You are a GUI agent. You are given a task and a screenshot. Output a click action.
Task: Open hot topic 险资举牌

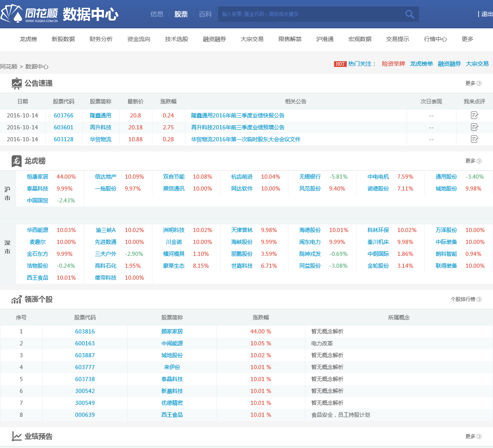coord(394,64)
